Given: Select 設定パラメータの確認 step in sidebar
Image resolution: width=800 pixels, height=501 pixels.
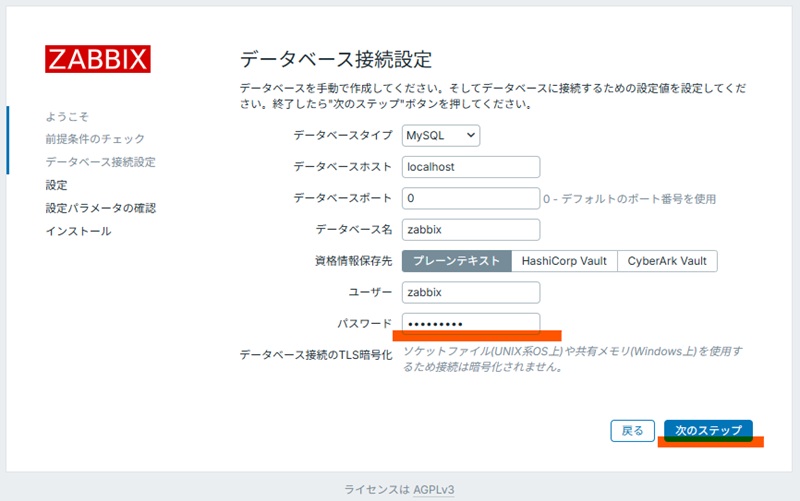Looking at the screenshot, I should pos(101,208).
